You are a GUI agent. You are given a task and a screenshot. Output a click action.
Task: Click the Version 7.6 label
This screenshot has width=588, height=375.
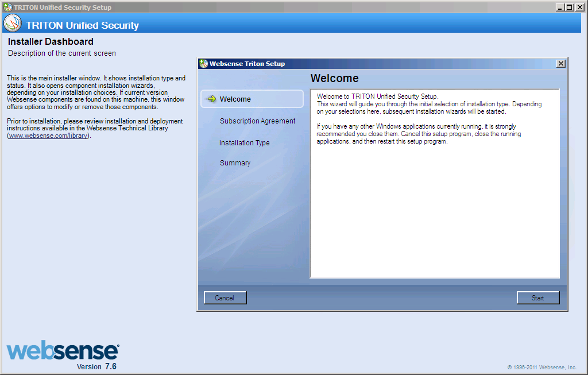[96, 366]
